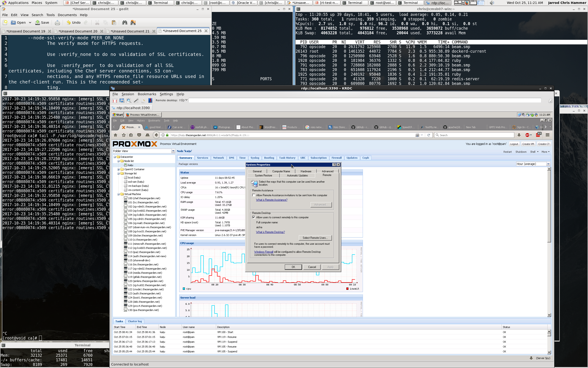Open the gedit Open-recent dropdown arrow
Viewport: 588px width, 368px height.
30,23
